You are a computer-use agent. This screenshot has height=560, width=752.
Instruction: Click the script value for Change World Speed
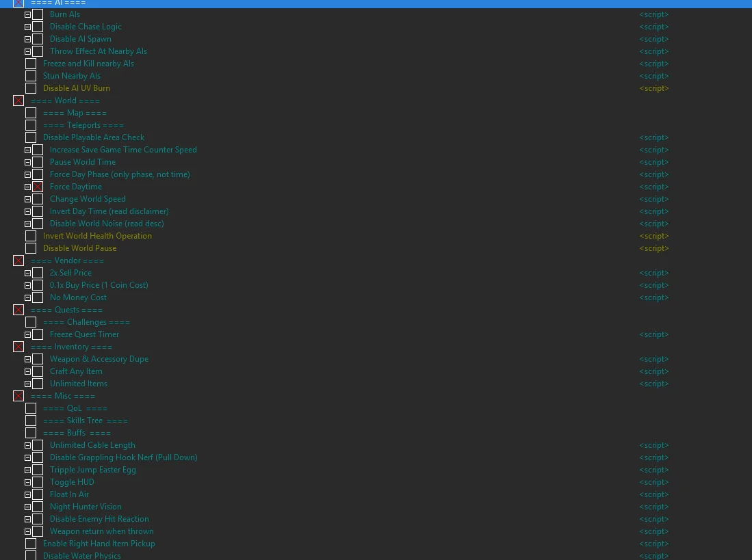click(653, 199)
